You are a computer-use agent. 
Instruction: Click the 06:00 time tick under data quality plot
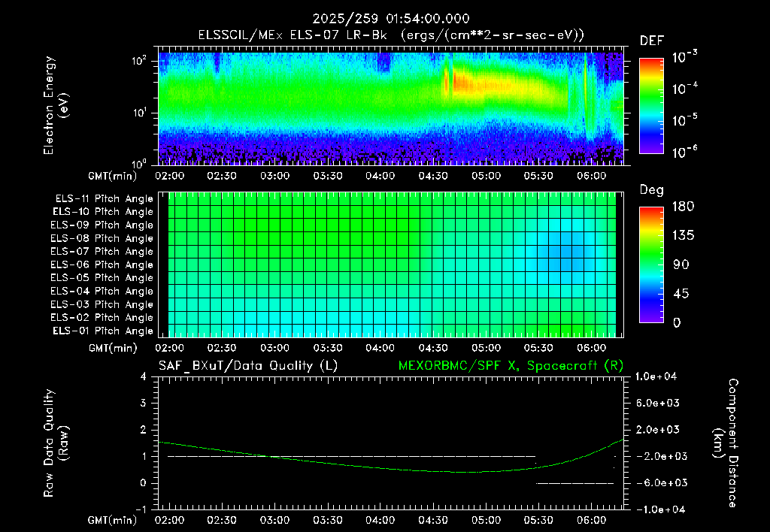pos(592,520)
